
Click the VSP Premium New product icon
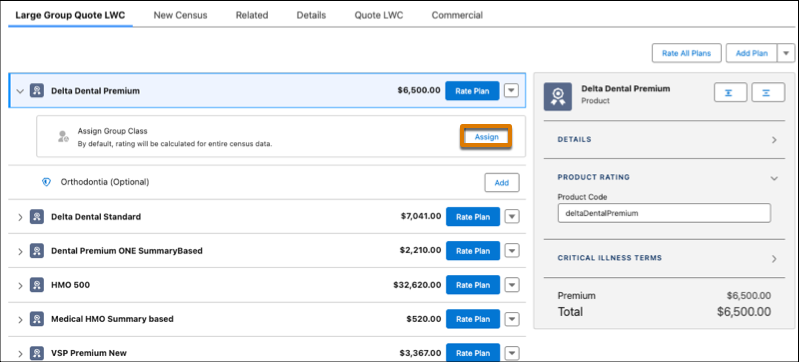click(37, 353)
